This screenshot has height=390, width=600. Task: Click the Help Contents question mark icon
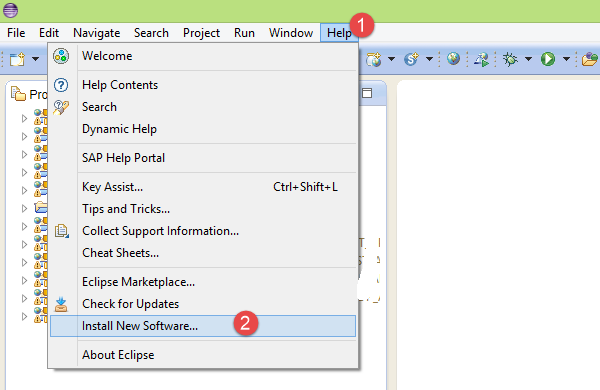tap(61, 85)
